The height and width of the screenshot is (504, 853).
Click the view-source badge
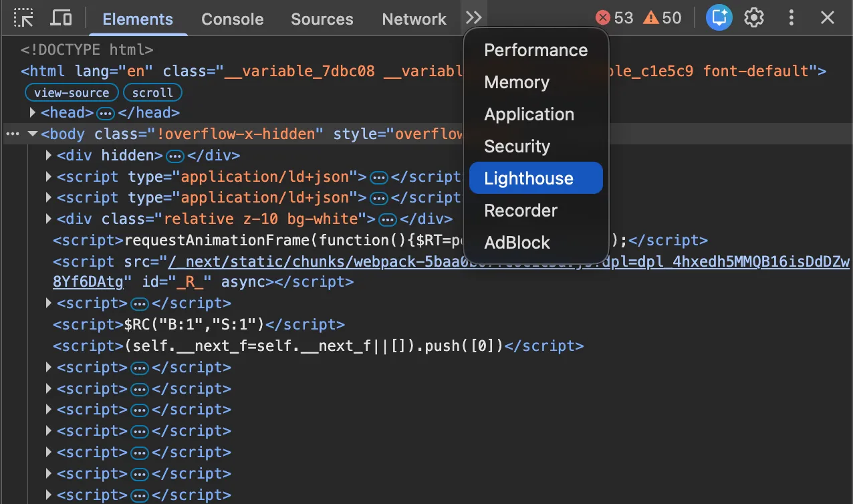72,92
